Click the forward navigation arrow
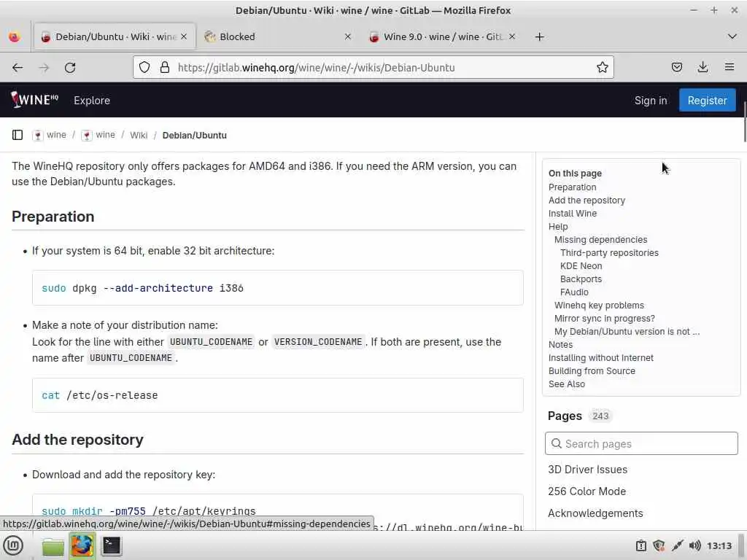This screenshot has width=747, height=560. (x=44, y=68)
